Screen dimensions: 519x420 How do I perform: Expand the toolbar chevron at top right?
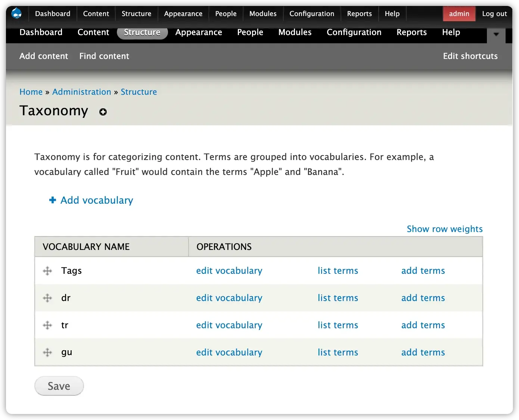(496, 35)
